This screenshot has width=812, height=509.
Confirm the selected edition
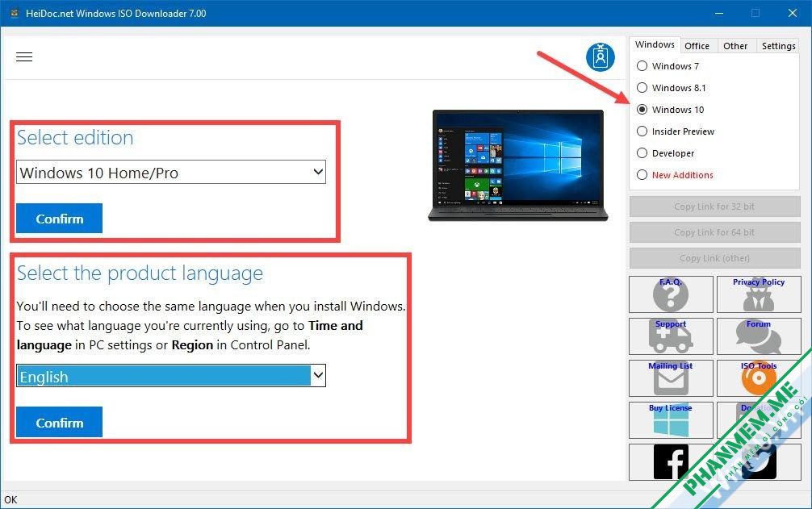pyautogui.click(x=59, y=219)
